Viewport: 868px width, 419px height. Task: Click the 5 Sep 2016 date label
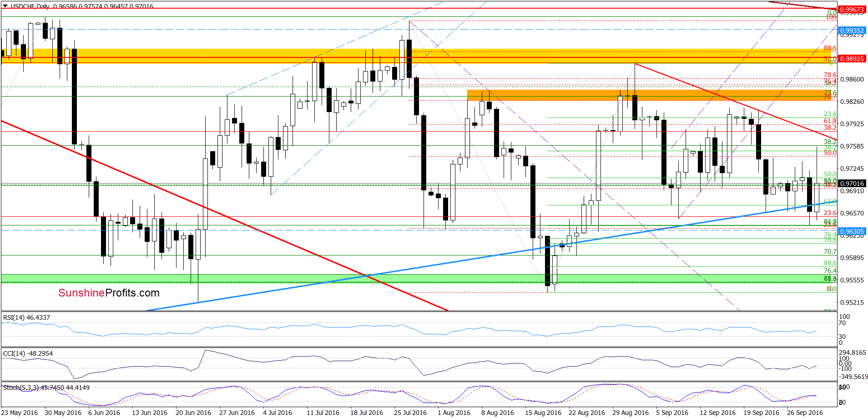pyautogui.click(x=672, y=413)
